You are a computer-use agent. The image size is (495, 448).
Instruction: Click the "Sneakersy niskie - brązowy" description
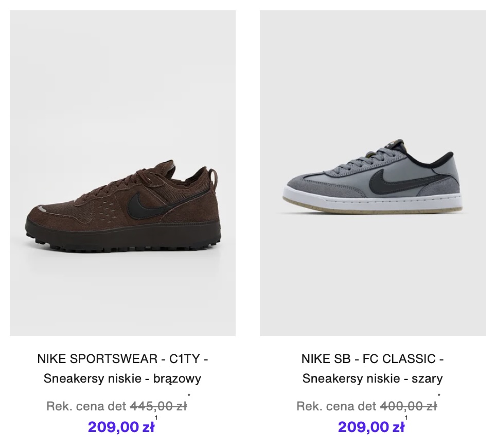(122, 378)
